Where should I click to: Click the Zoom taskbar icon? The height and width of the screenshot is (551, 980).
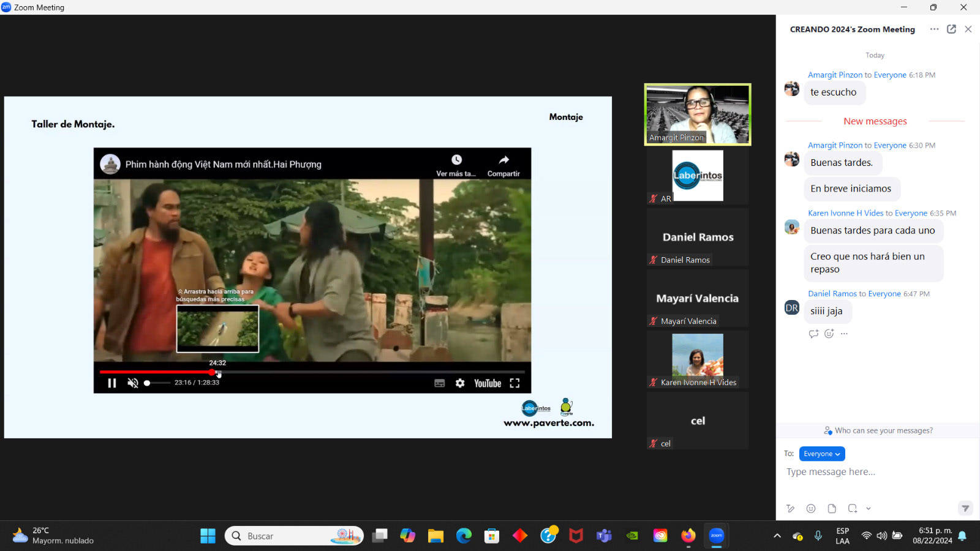[716, 536]
